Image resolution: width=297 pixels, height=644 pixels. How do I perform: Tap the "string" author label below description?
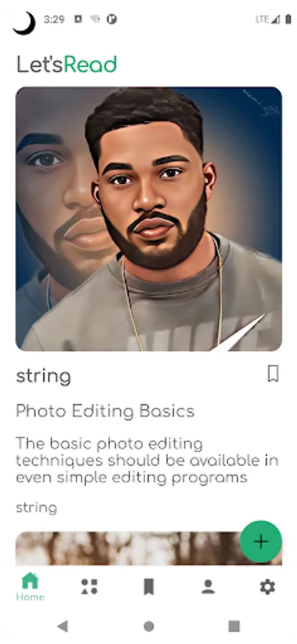36,508
